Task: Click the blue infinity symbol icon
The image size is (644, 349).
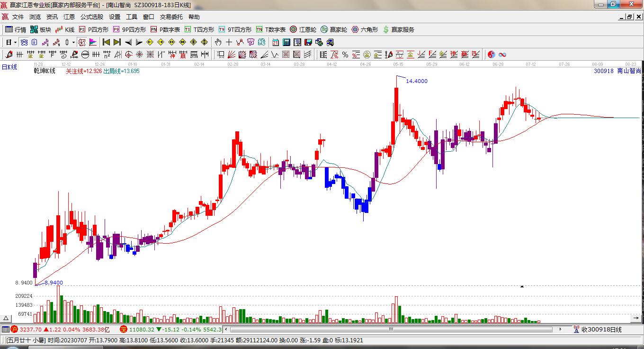Action: tap(503, 55)
